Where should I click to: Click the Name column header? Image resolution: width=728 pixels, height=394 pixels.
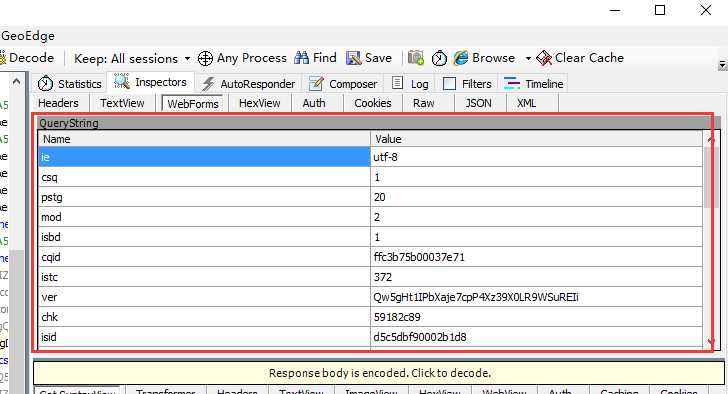pos(204,139)
